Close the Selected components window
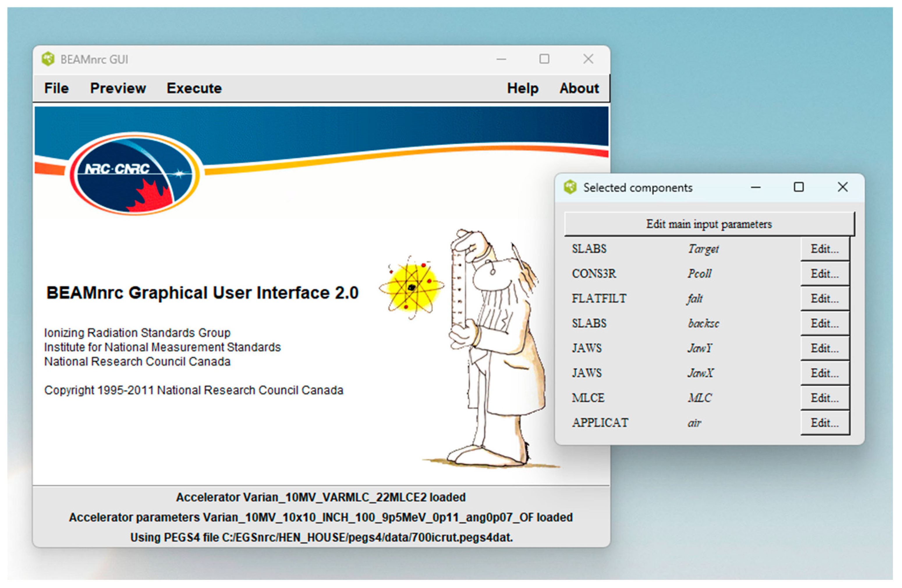This screenshot has width=902, height=588. [843, 187]
